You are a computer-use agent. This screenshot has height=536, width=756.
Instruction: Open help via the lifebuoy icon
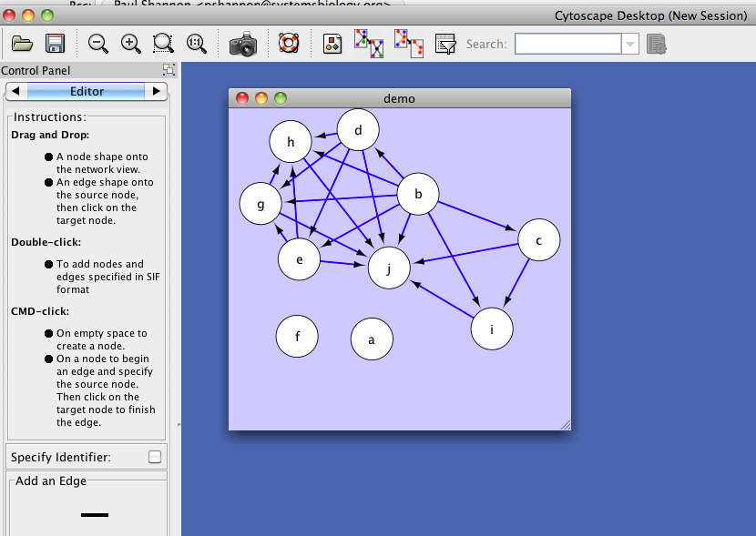[289, 44]
